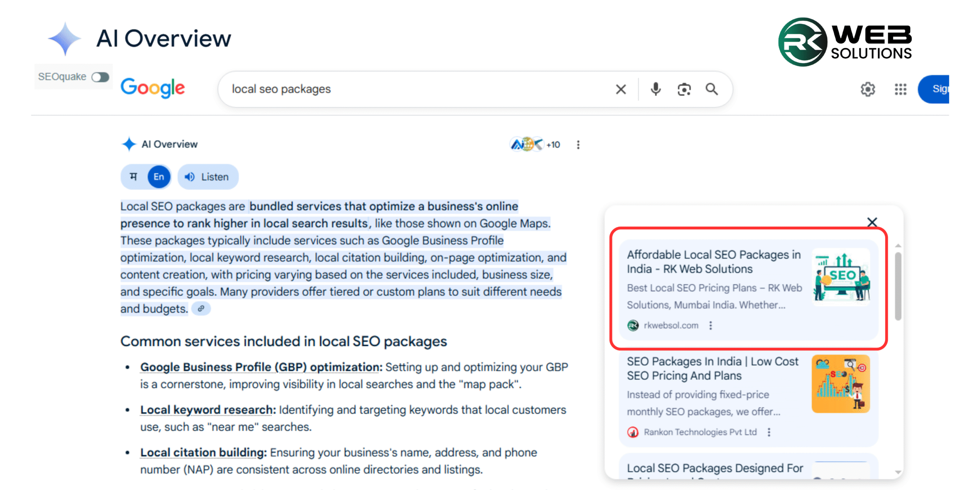Viewport: 980px width, 490px height.
Task: Activate voice search with the microphone icon
Action: pyautogui.click(x=655, y=89)
